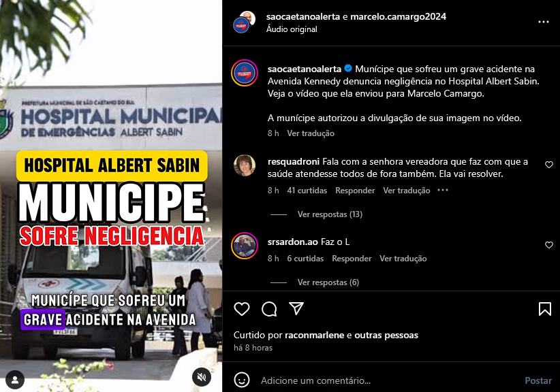This screenshot has width=560, height=392.
Task: Open more options on resquadroni's comment
Action: 443,190
